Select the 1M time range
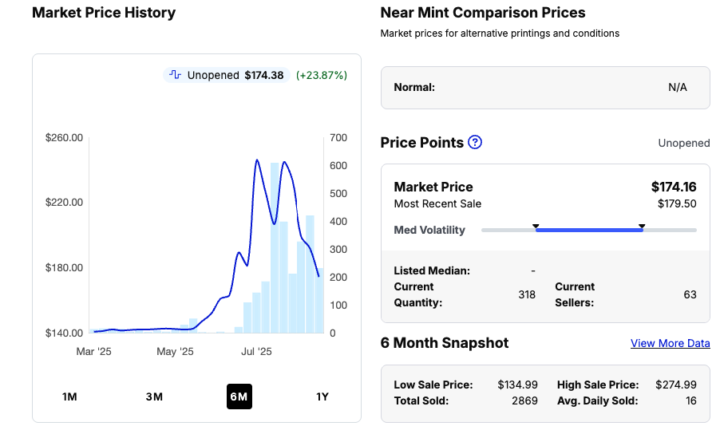The height and width of the screenshot is (434, 720). coord(70,397)
